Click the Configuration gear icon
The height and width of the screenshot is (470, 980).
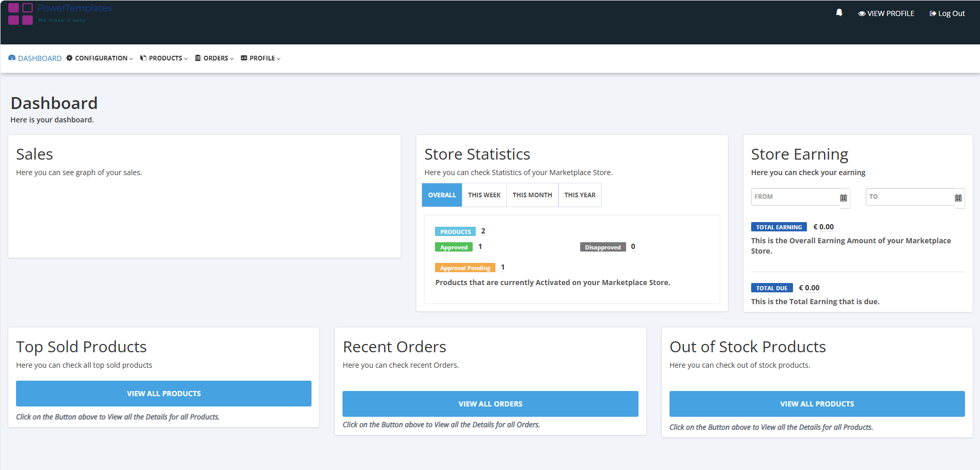tap(69, 58)
